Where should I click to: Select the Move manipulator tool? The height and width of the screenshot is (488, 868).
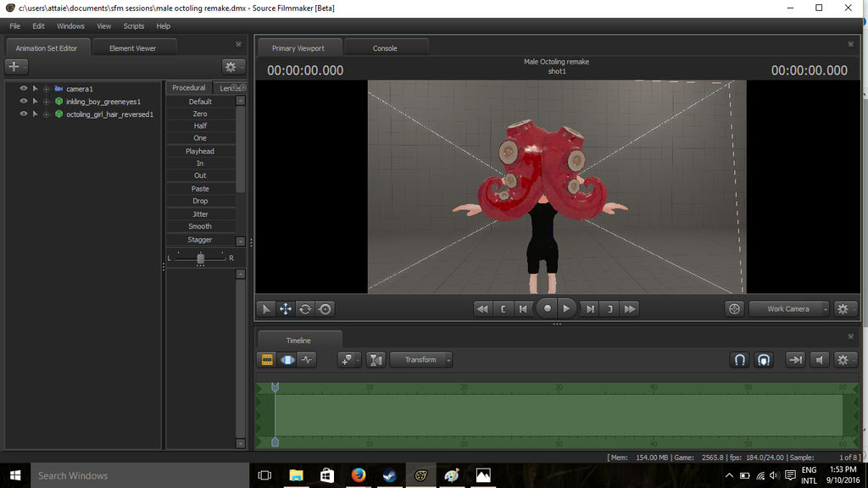click(x=285, y=308)
